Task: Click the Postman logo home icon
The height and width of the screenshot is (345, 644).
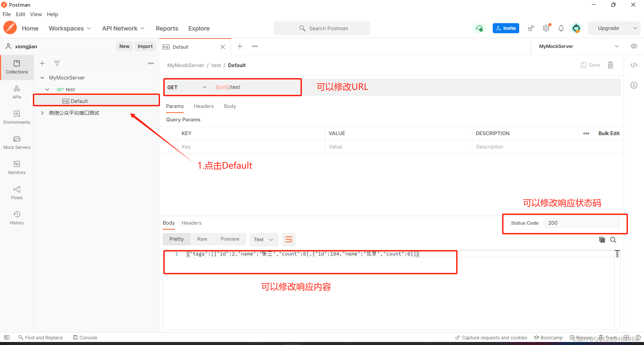Action: click(x=10, y=28)
